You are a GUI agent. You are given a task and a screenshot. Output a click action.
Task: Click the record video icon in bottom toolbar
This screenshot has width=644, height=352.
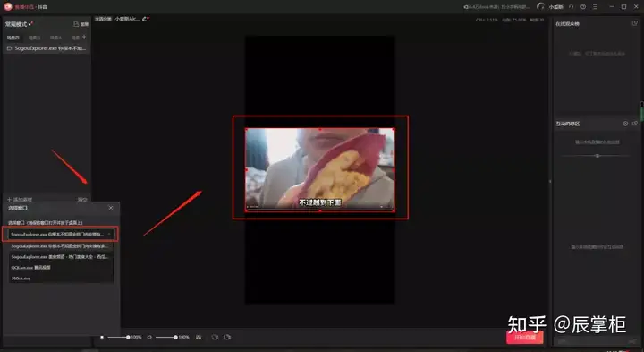tap(227, 337)
